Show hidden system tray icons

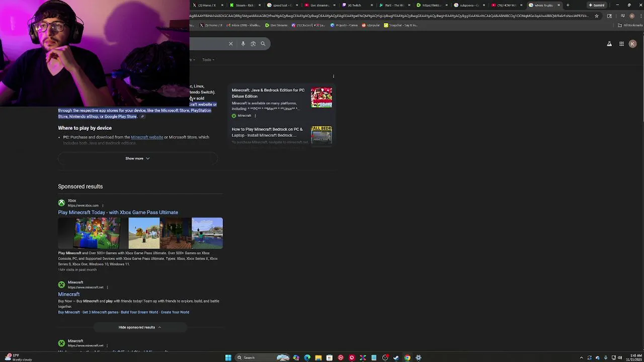(582, 358)
